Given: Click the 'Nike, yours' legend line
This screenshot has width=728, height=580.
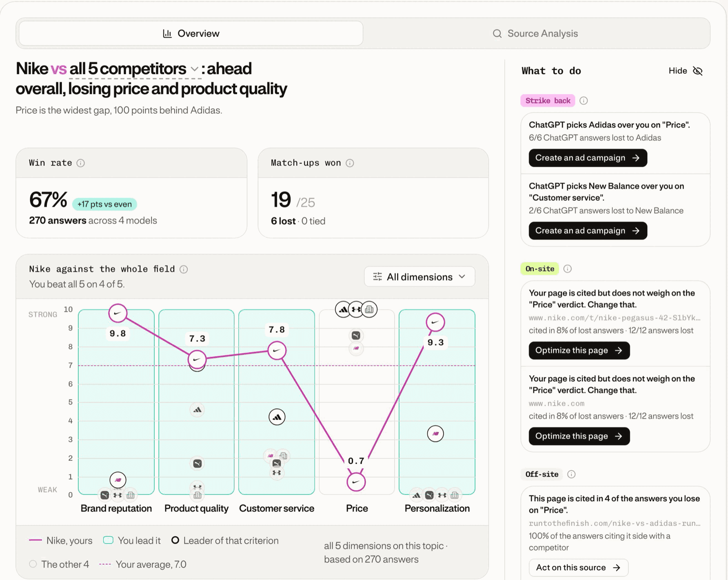Looking at the screenshot, I should pos(35,540).
